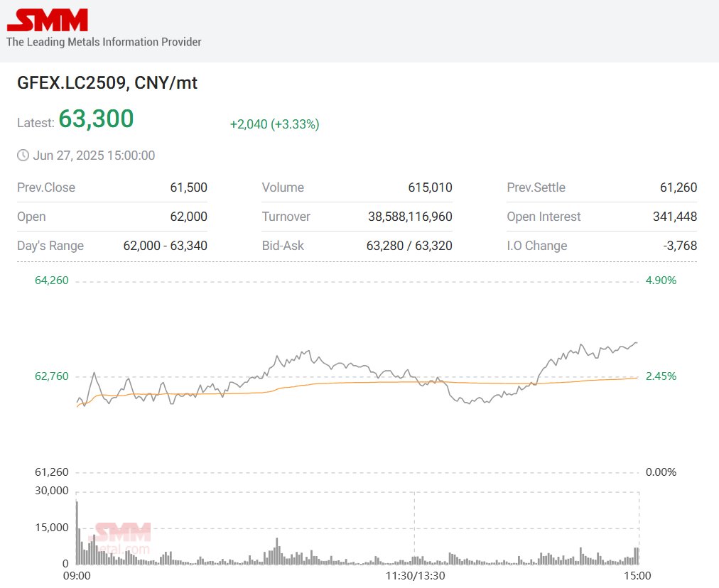
Task: Click the 0.00% axis label
Action: [x=661, y=472]
